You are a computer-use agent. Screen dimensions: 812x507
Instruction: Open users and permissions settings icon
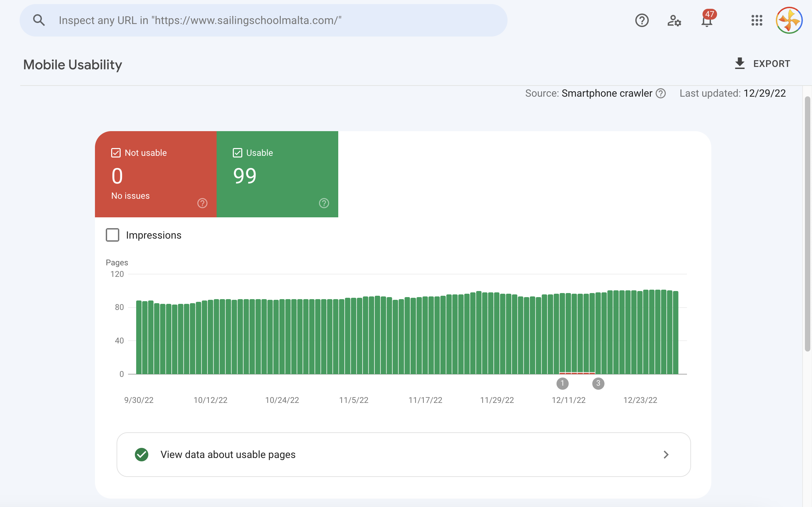(x=674, y=21)
